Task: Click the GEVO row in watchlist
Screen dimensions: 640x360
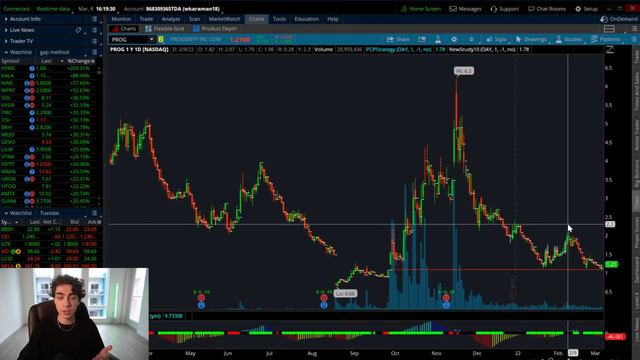Action: [48, 142]
